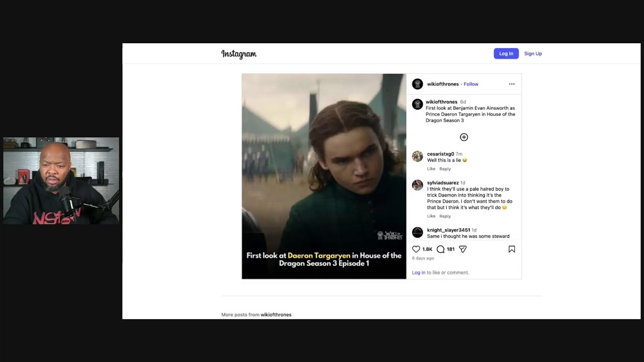Click wikiofthrones profile avatar in post header
Viewport: 644px width, 362px height.
click(418, 84)
